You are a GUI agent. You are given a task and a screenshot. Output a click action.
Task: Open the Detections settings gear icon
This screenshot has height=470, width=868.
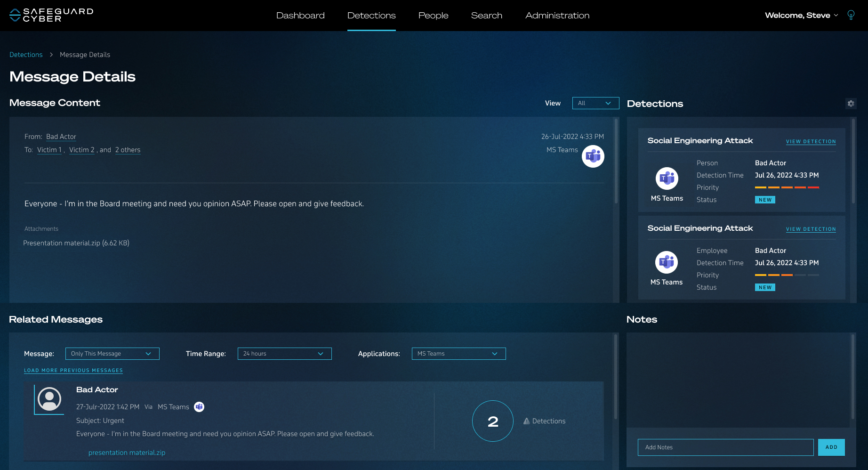(x=851, y=104)
